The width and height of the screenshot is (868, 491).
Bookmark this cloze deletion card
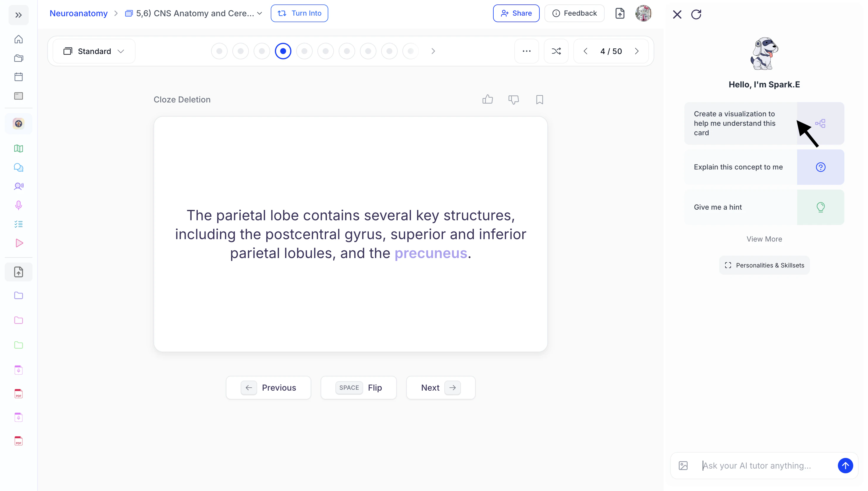pos(539,99)
